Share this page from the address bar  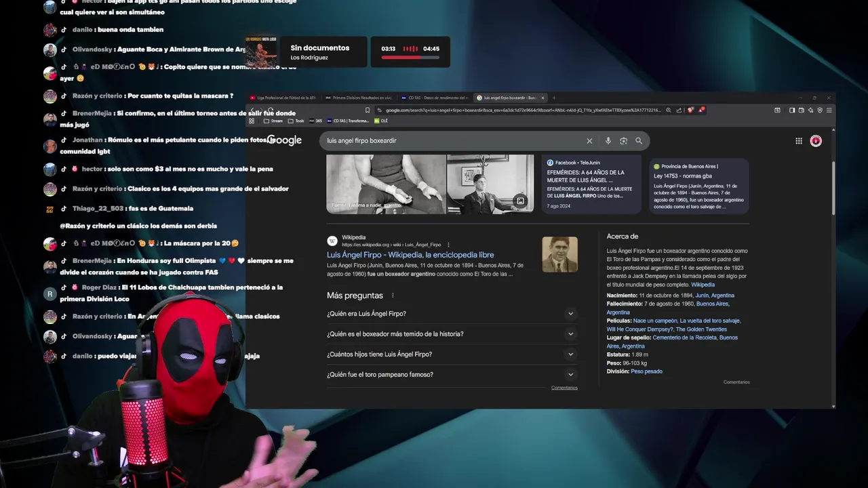pyautogui.click(x=679, y=110)
